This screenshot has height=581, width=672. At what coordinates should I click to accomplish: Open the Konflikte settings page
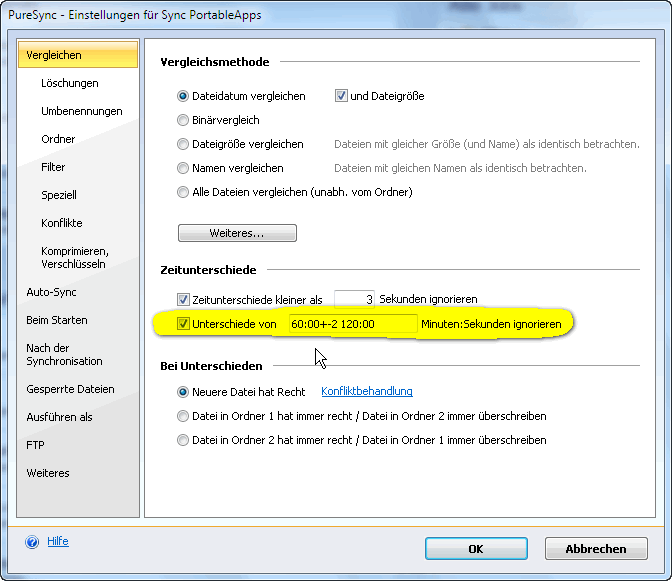[62, 223]
